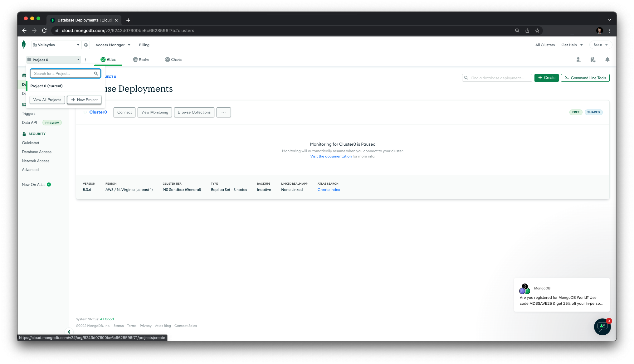The height and width of the screenshot is (364, 634).
Task: Switch to the Realm tab
Action: click(141, 60)
